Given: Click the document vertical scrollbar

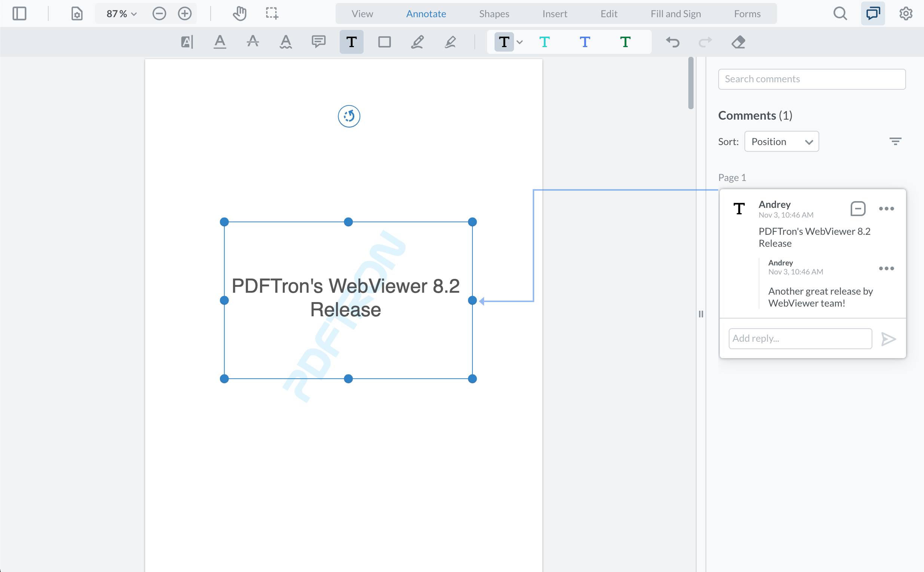Looking at the screenshot, I should click(x=691, y=83).
